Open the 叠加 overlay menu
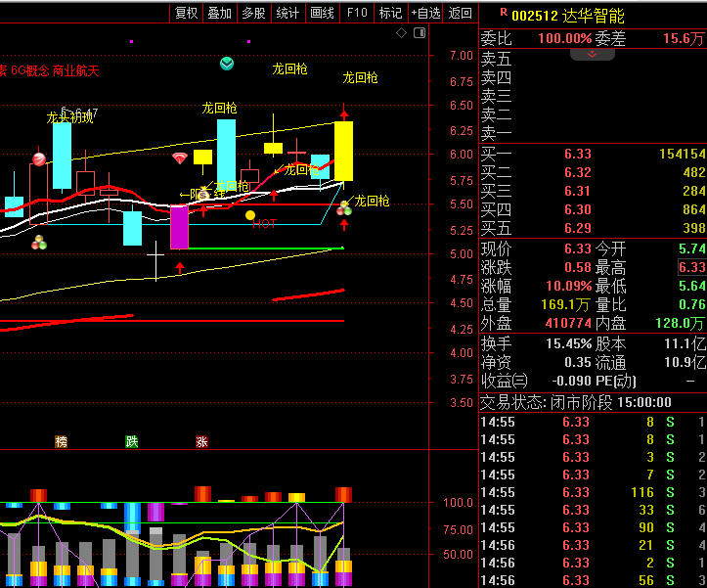The image size is (707, 588). tap(220, 13)
